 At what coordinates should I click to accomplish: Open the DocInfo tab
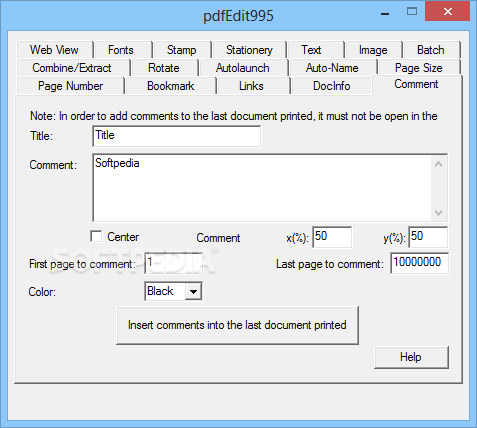331,86
